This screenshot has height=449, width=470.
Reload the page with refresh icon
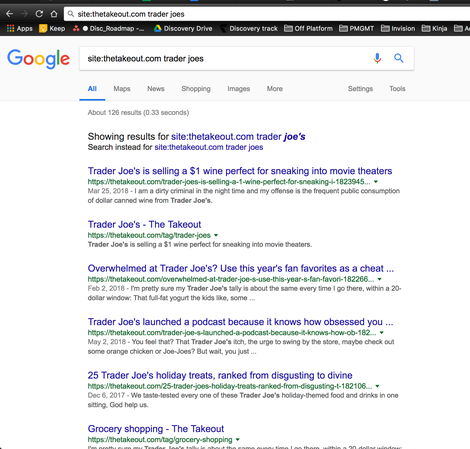(39, 14)
